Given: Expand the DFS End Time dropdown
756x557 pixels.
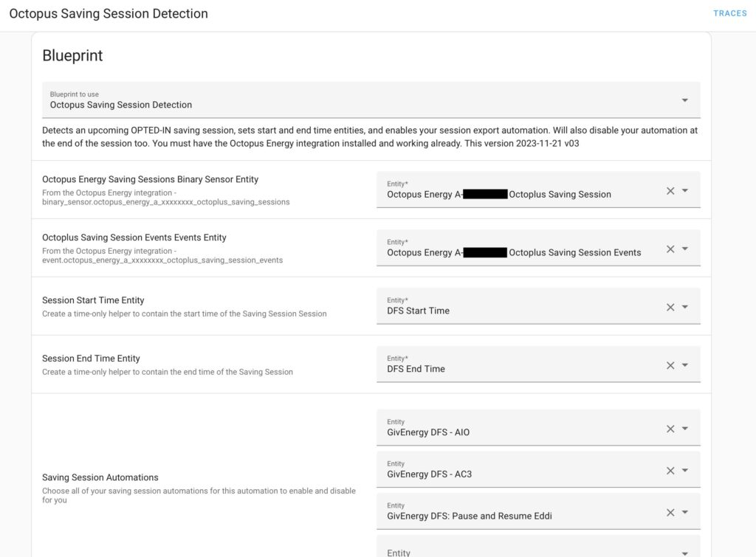Looking at the screenshot, I should pos(684,366).
